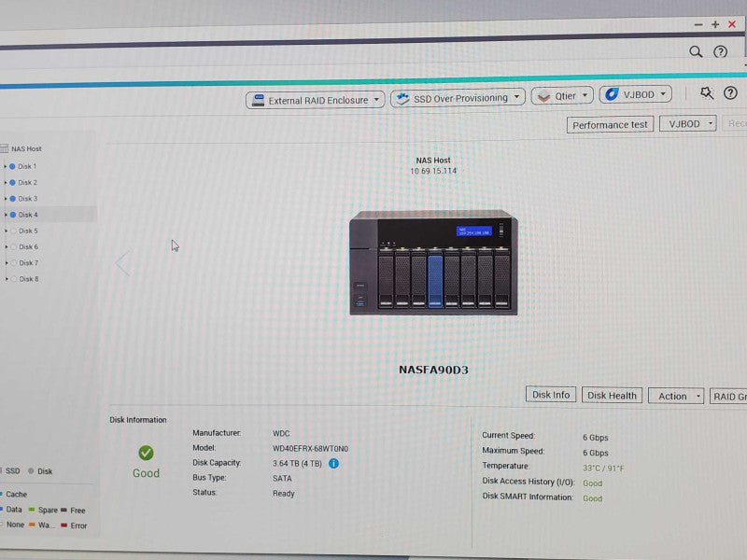Click the last drive bay in the NAS image
This screenshot has height=560, width=747.
click(501, 281)
